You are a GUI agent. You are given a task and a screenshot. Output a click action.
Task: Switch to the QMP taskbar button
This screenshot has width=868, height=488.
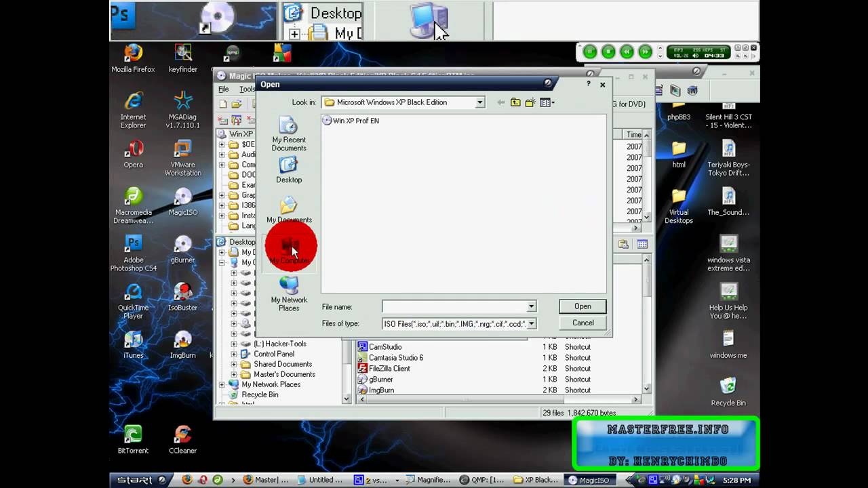(481, 480)
